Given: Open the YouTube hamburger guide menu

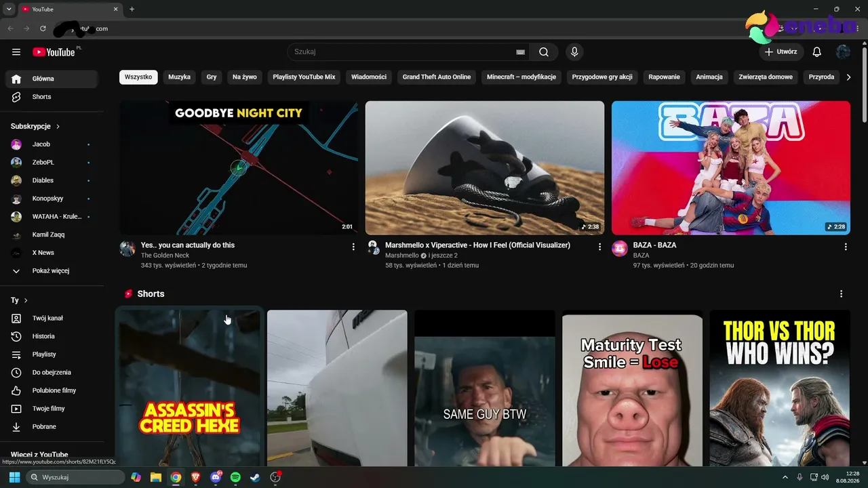Looking at the screenshot, I should [x=16, y=52].
